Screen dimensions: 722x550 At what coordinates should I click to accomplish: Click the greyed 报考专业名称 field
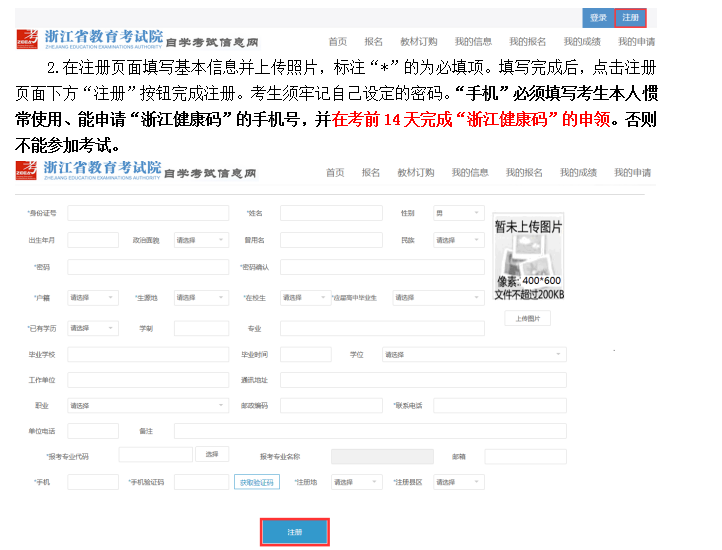click(x=382, y=456)
